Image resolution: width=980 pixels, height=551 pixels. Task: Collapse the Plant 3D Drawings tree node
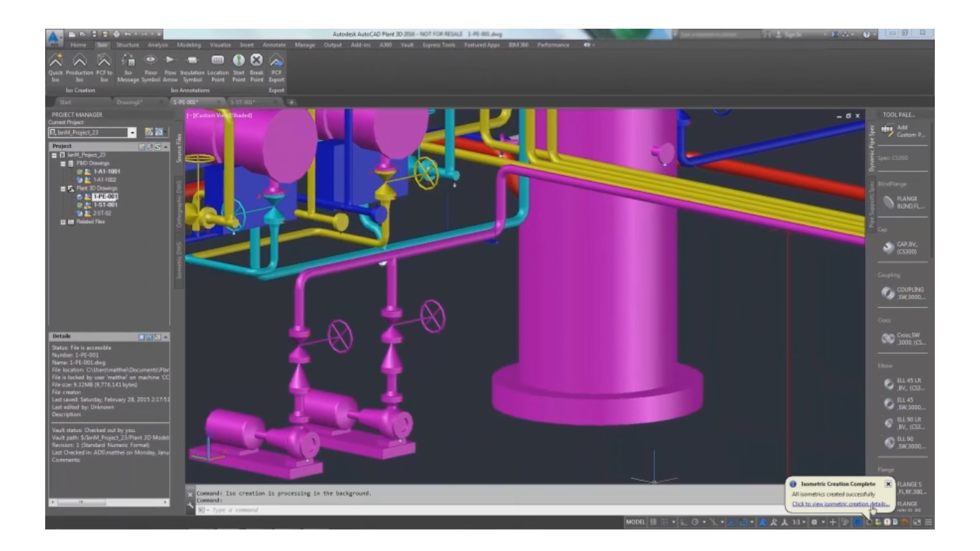pyautogui.click(x=63, y=189)
